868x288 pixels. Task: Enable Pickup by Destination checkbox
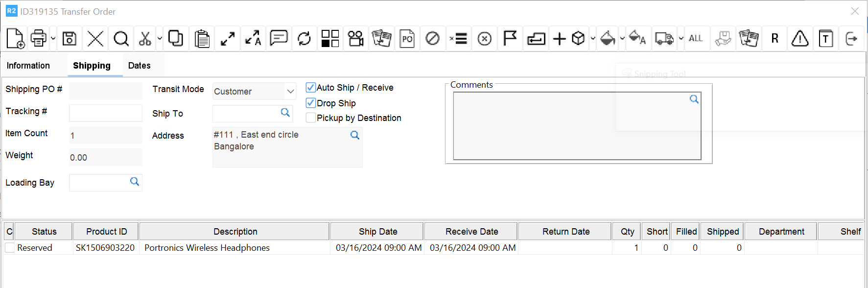pos(311,118)
